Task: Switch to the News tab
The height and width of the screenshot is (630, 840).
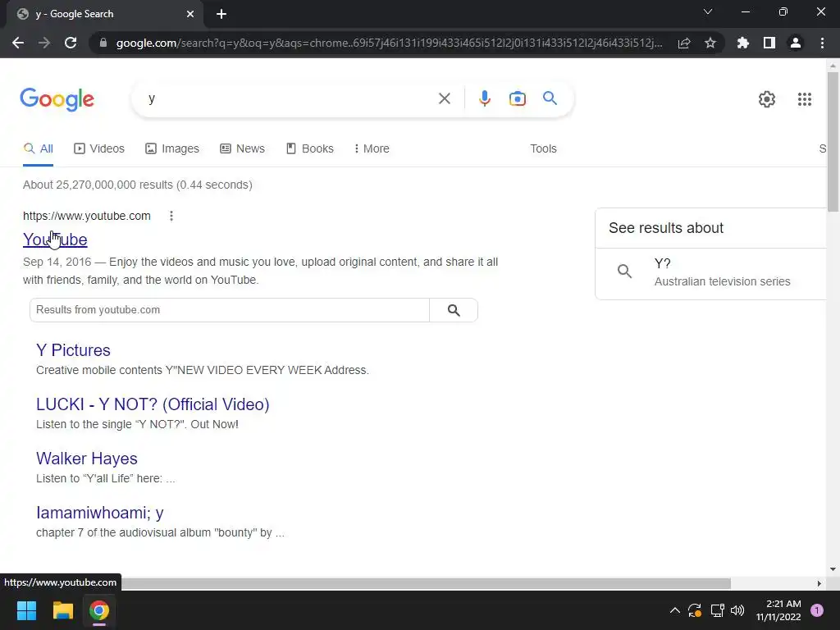Action: [x=242, y=149]
